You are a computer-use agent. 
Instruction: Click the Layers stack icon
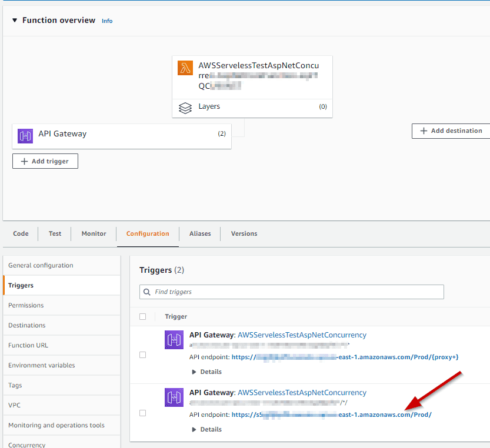(185, 108)
